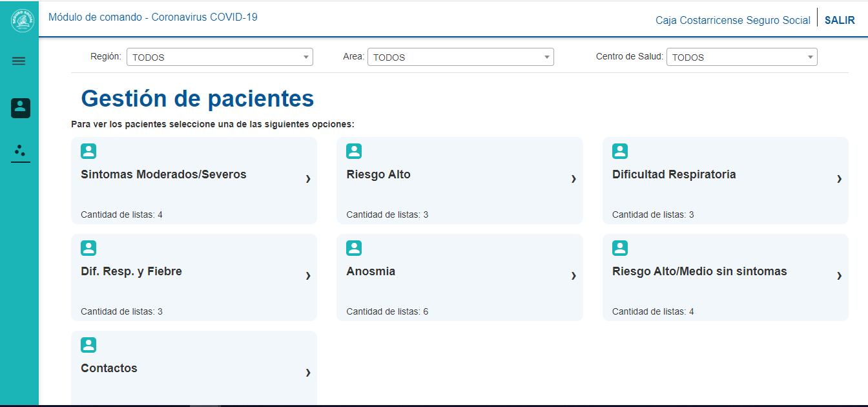Click person icon on Sintomas Moderados/Severos card

(x=88, y=151)
